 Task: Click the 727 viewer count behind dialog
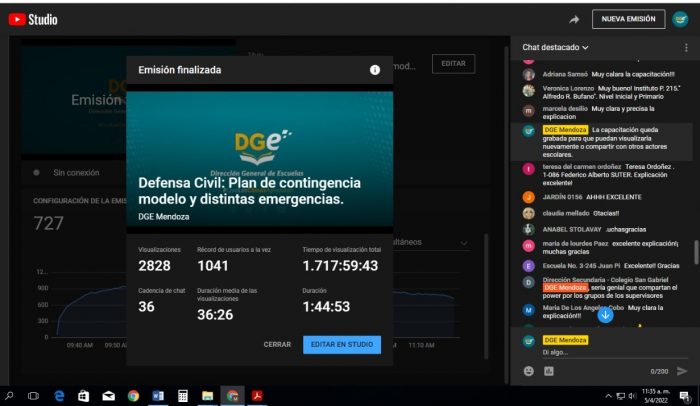point(49,223)
